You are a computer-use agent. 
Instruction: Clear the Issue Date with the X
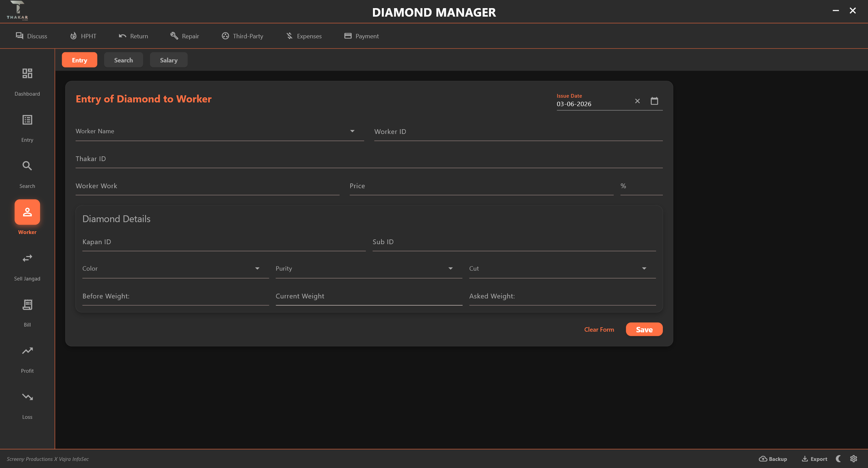pyautogui.click(x=637, y=101)
